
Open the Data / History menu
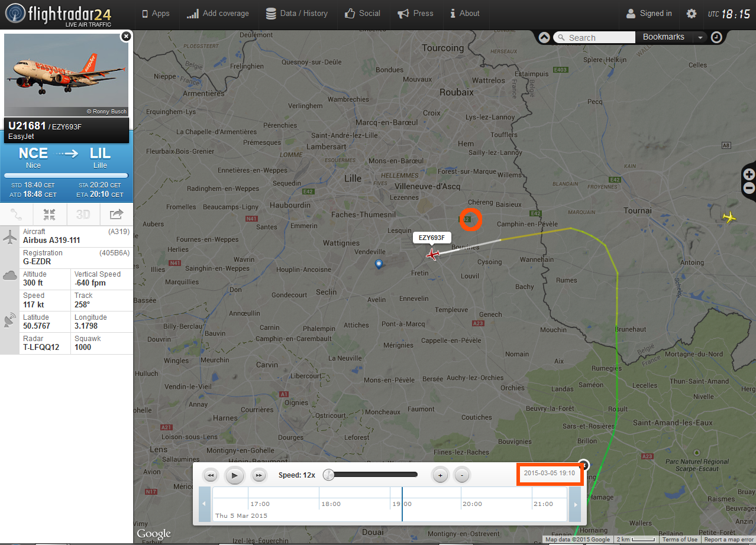pyautogui.click(x=296, y=14)
